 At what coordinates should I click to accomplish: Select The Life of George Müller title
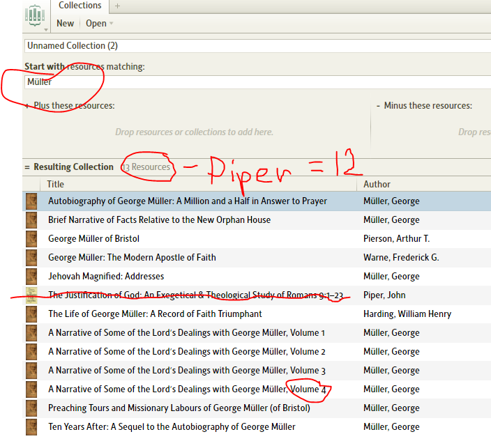[x=155, y=314]
